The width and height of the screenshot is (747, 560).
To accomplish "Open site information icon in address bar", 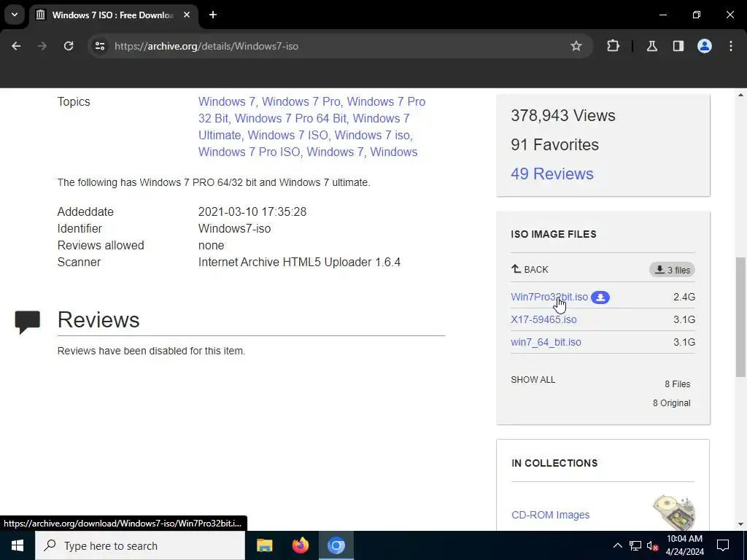I will tap(99, 46).
